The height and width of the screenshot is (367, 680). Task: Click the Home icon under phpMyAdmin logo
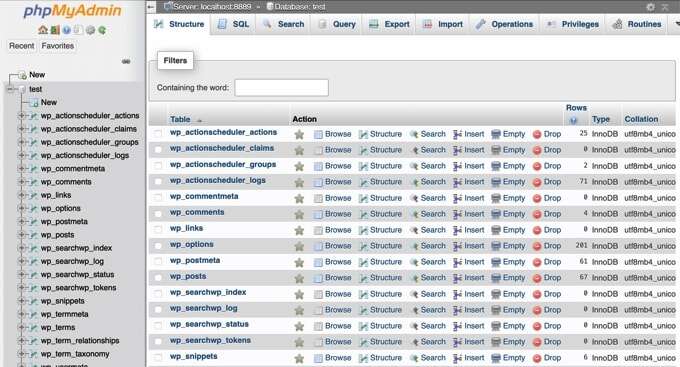click(x=42, y=30)
